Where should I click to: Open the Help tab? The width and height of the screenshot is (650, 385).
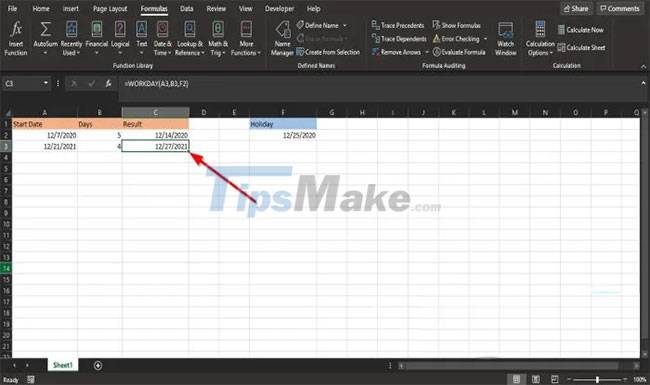pos(313,8)
